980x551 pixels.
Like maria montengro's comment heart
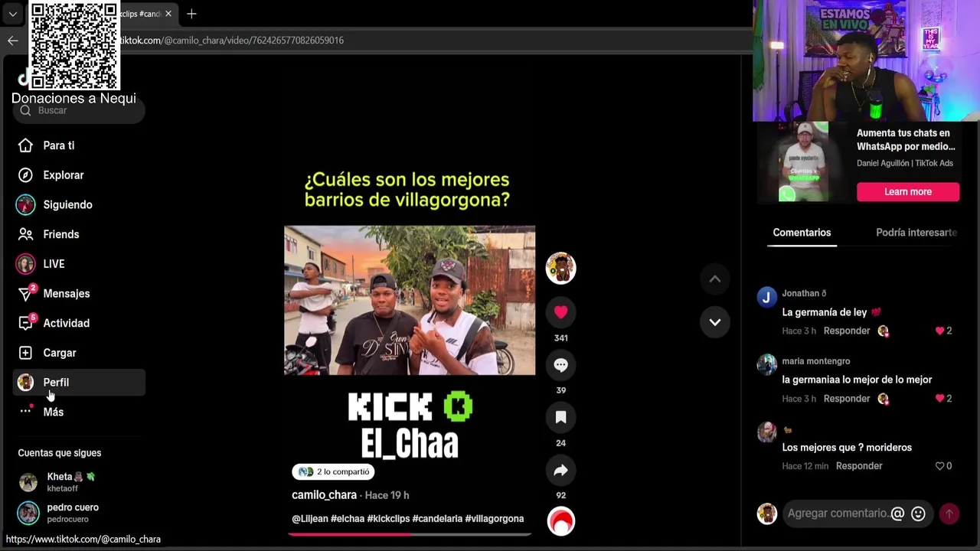[x=939, y=399]
